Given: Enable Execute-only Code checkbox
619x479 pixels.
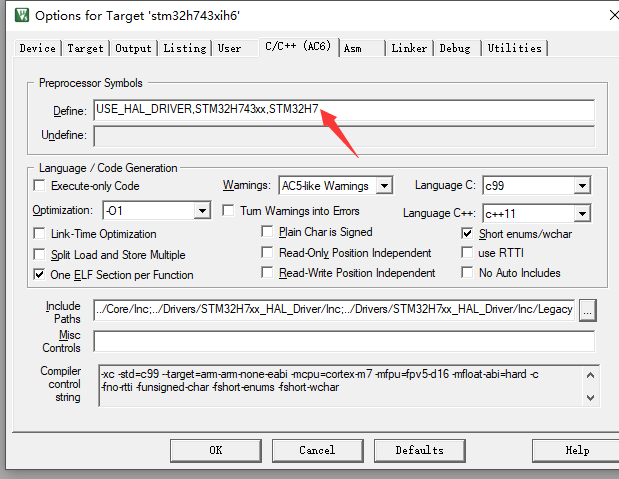Looking at the screenshot, I should tap(40, 186).
